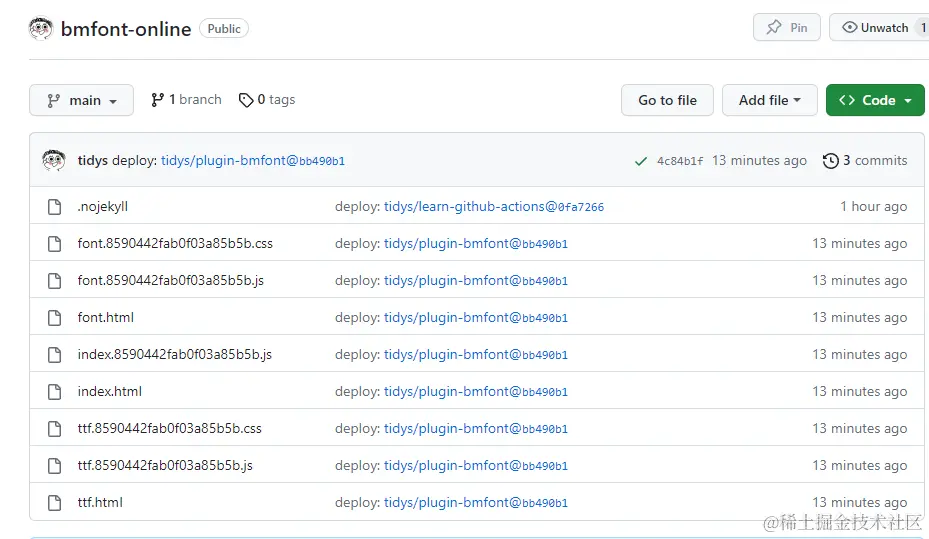Screen dimensions: 929x539
Task: Click the green check status icon
Action: tap(640, 161)
